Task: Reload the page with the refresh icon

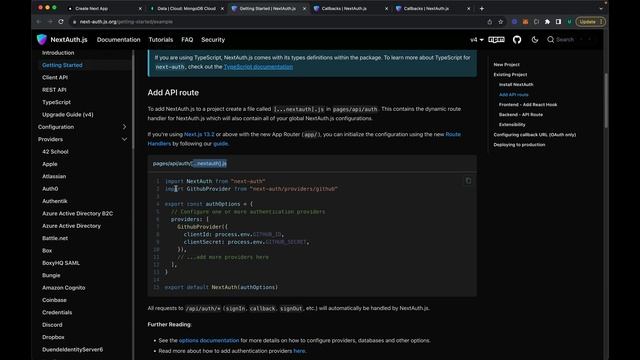Action: 61,22
